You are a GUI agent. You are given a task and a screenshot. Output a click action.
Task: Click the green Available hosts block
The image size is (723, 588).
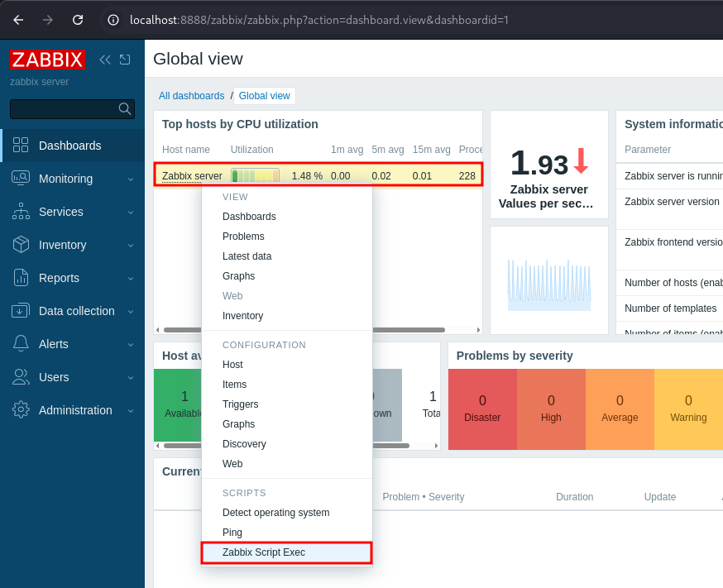coord(178,405)
